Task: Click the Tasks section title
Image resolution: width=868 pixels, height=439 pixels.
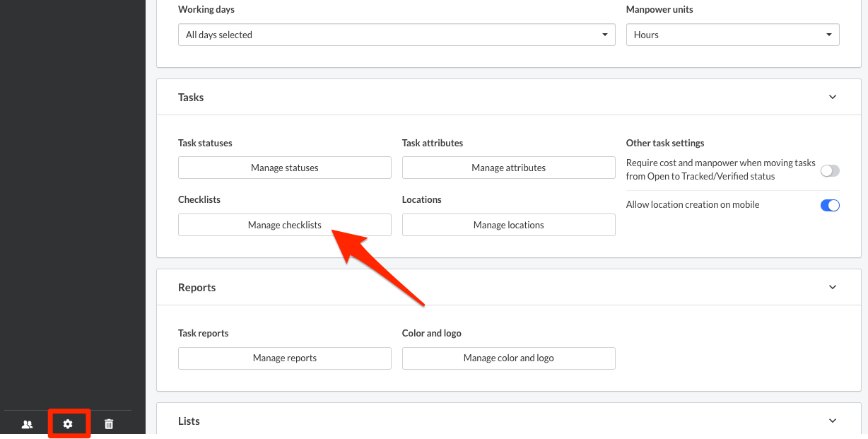Action: click(191, 98)
